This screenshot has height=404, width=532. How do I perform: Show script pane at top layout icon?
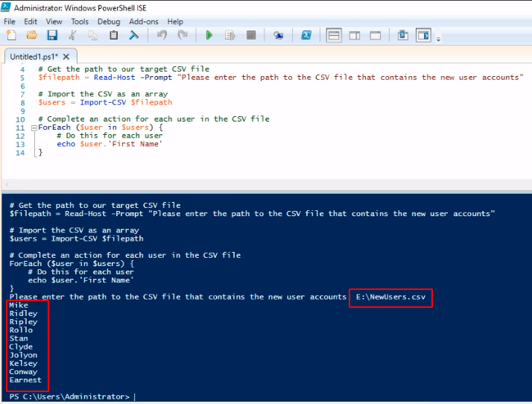pyautogui.click(x=334, y=35)
